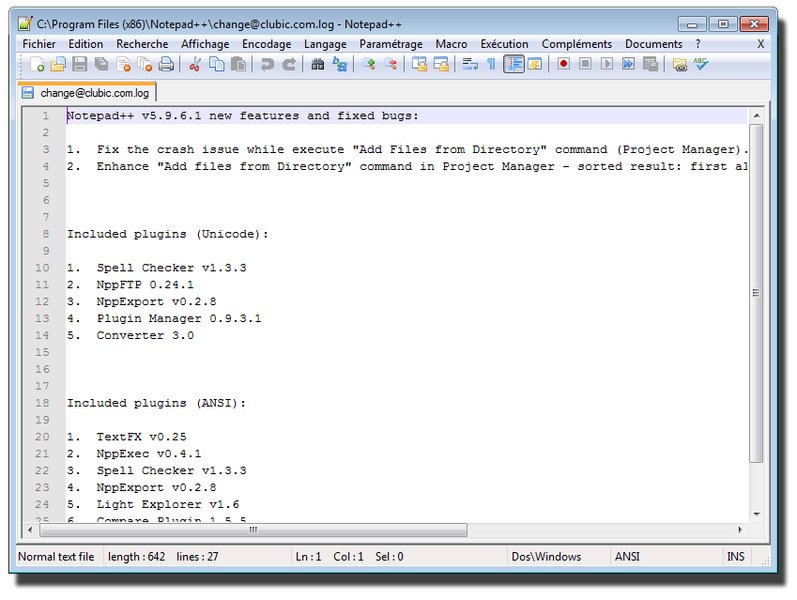Viewport: 797px width, 600px height.
Task: Click the INS mode in status bar
Action: [x=735, y=557]
